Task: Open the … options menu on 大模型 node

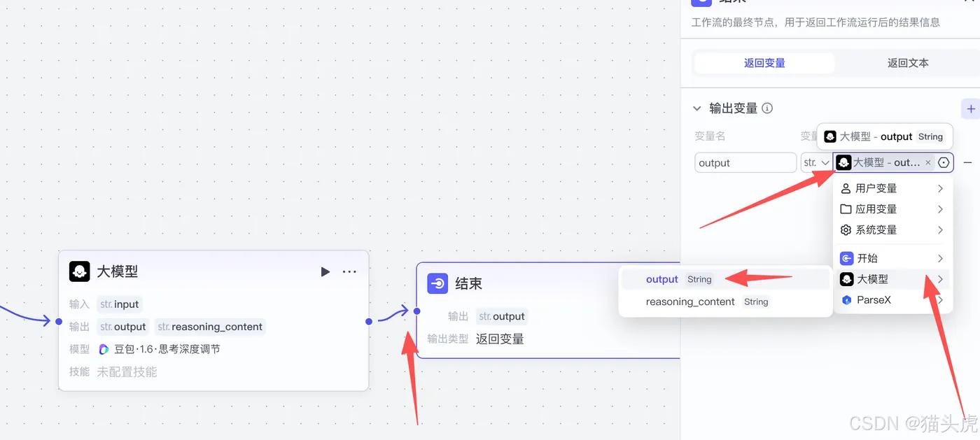Action: (349, 271)
